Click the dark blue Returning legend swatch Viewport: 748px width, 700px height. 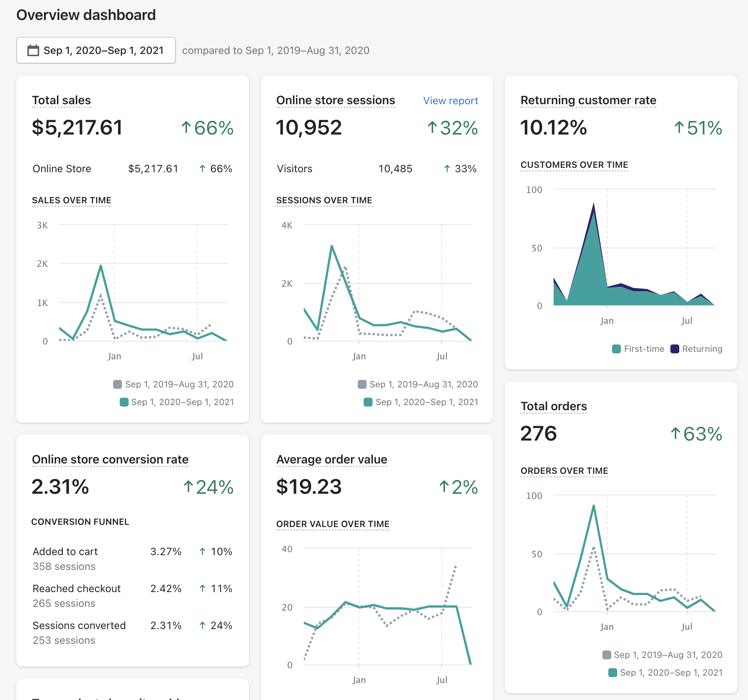[674, 349]
